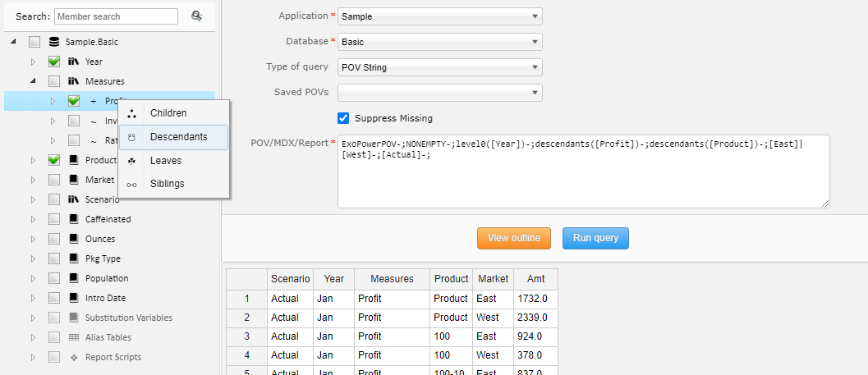The image size is (868, 375).
Task: Check the Measures checkbox
Action: pyautogui.click(x=54, y=81)
